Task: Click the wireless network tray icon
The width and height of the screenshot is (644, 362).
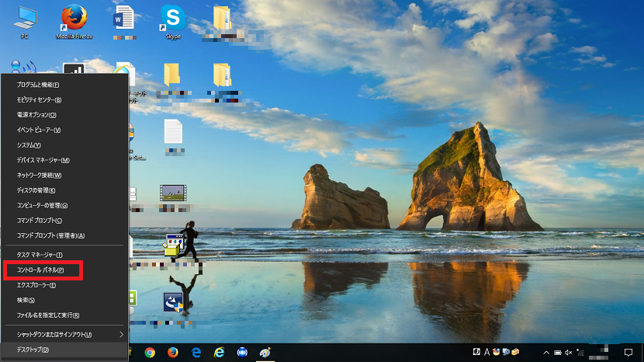Action: click(x=580, y=353)
